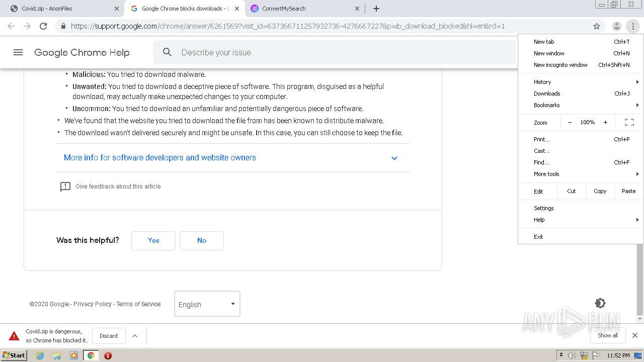This screenshot has height=362, width=644.
Task: Toggle dark mode brightness icon
Action: point(600,303)
